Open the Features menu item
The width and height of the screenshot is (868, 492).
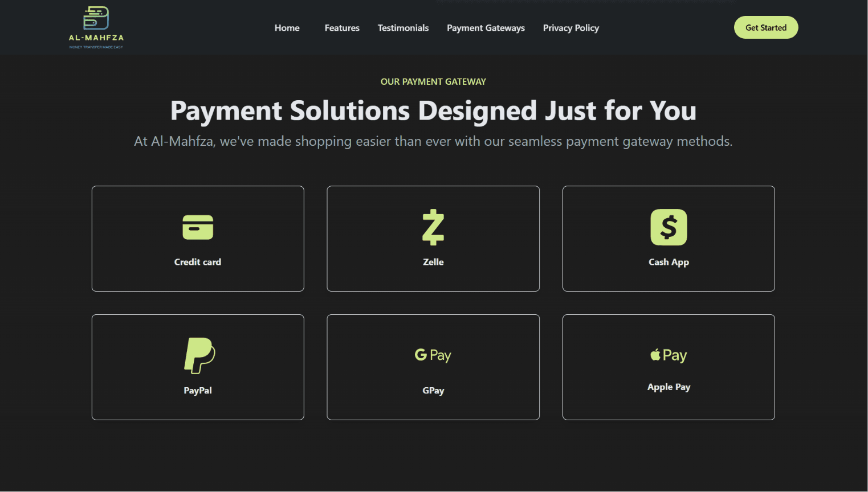click(x=342, y=28)
